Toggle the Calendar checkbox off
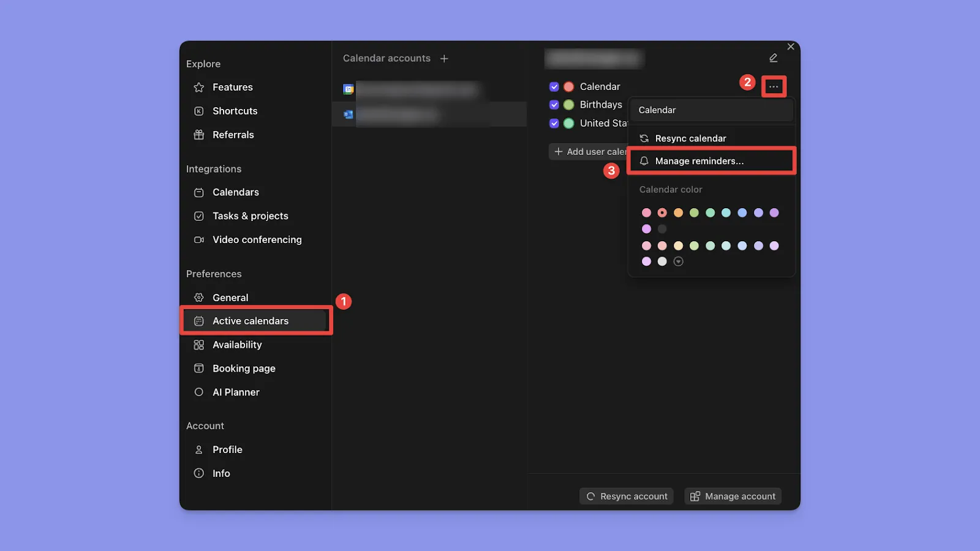 pyautogui.click(x=554, y=86)
